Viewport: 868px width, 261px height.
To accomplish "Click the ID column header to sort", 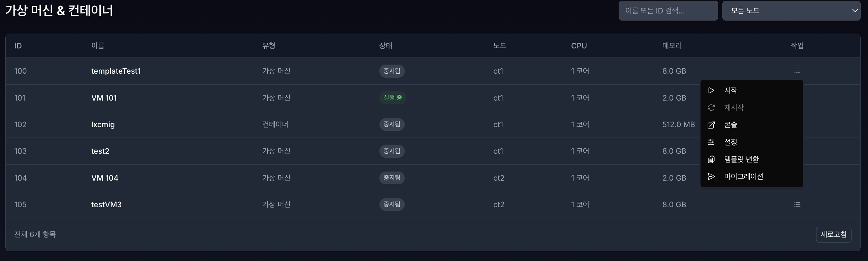I will point(18,46).
